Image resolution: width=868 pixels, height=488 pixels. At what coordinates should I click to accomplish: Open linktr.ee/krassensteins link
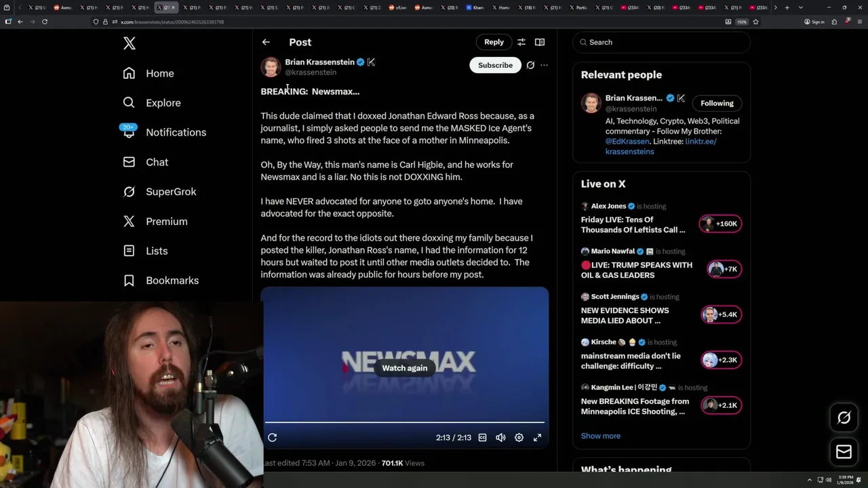click(660, 146)
